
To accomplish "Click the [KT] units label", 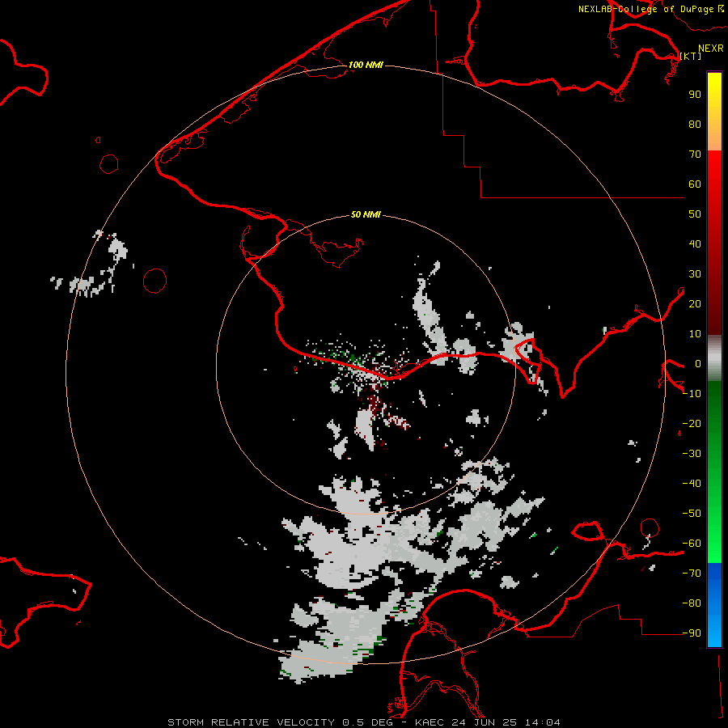I will coord(691,56).
